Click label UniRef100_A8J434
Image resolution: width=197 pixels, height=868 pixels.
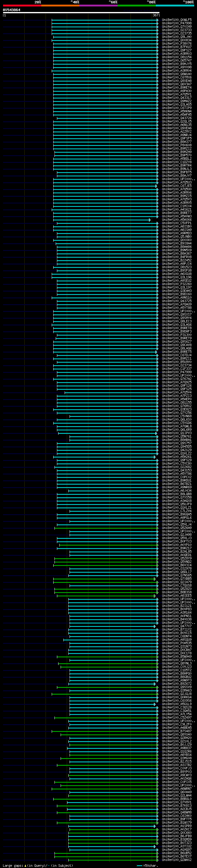point(177,491)
